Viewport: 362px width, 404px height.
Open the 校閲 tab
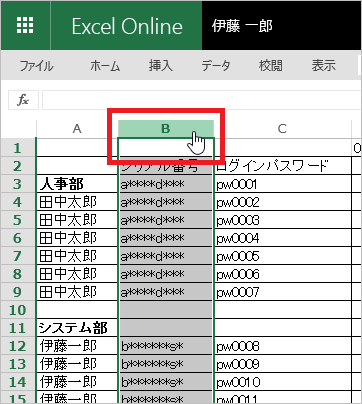[x=270, y=65]
